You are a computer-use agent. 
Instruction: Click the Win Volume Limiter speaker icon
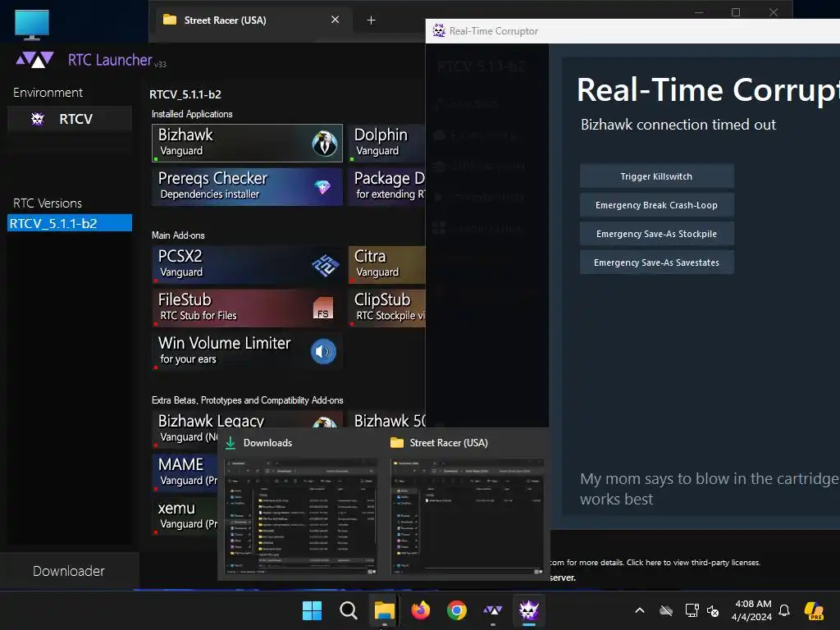point(323,351)
